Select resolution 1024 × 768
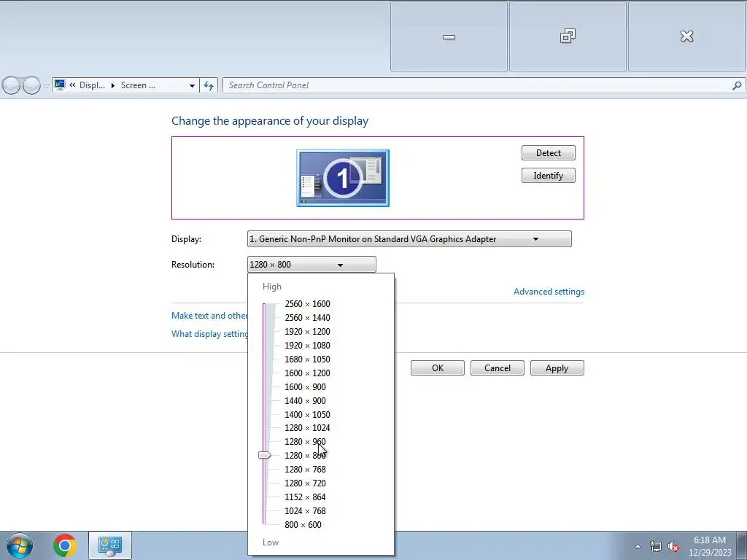 click(306, 510)
